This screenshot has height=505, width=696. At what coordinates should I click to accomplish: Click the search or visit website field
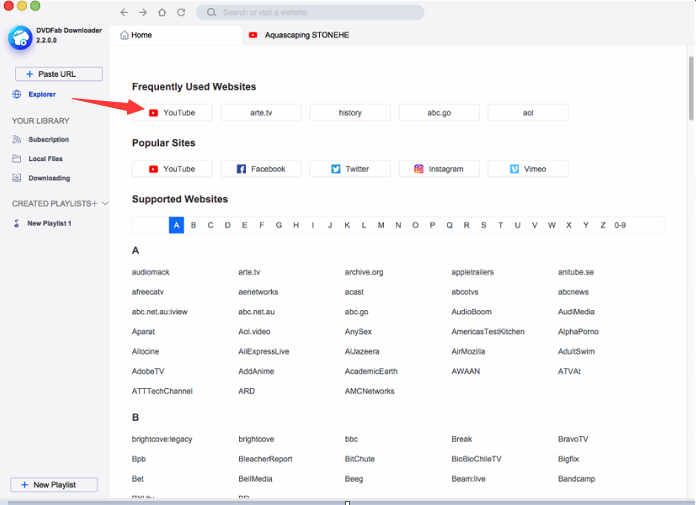(x=310, y=12)
